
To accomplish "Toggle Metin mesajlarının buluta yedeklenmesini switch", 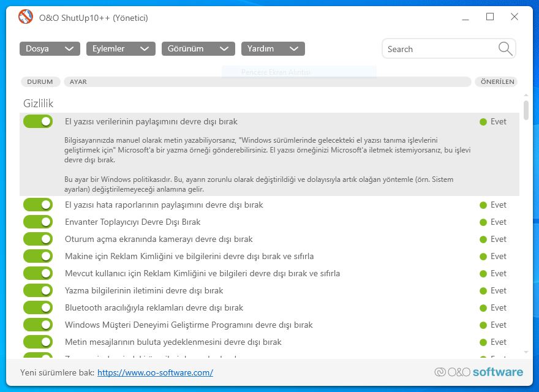I will click(x=38, y=342).
